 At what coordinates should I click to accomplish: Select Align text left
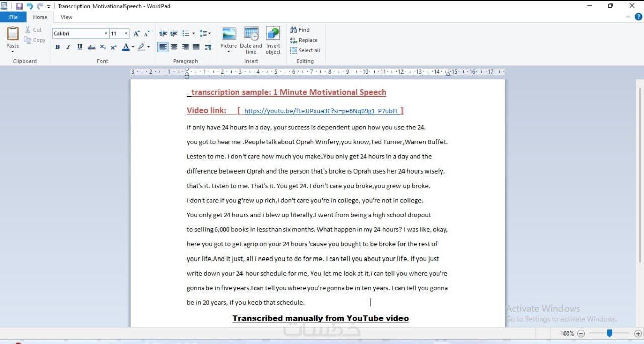click(x=163, y=47)
